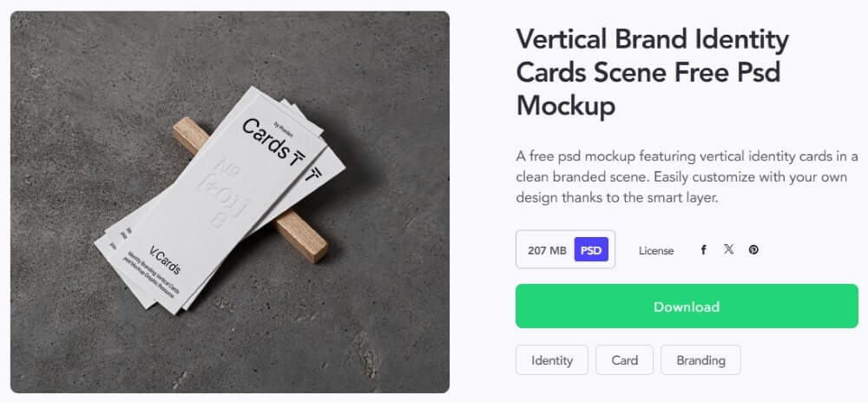Screen dimensions: 868x402
Task: Open the License link
Action: tap(656, 251)
